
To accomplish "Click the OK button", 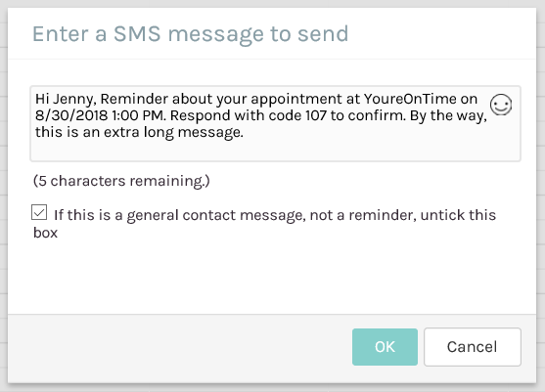I will [385, 347].
